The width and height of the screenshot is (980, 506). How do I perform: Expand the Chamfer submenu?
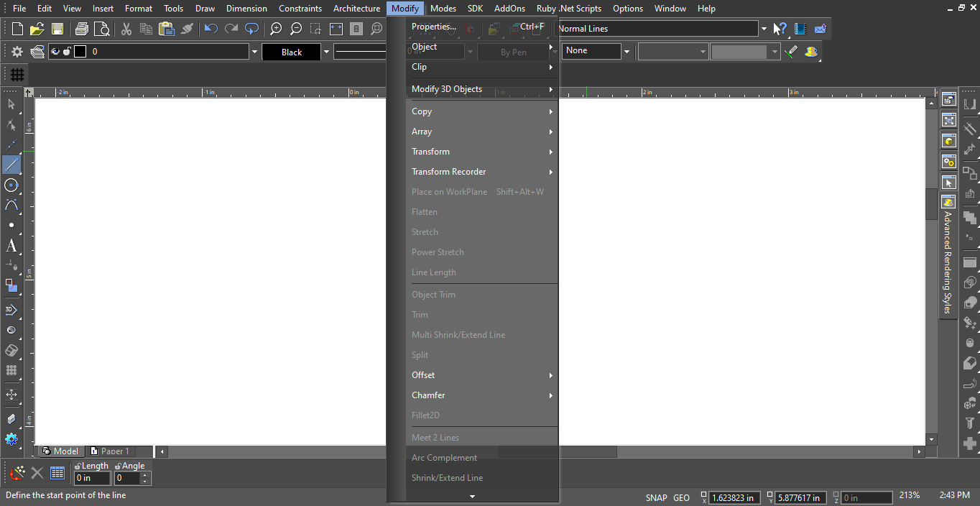pyautogui.click(x=482, y=395)
